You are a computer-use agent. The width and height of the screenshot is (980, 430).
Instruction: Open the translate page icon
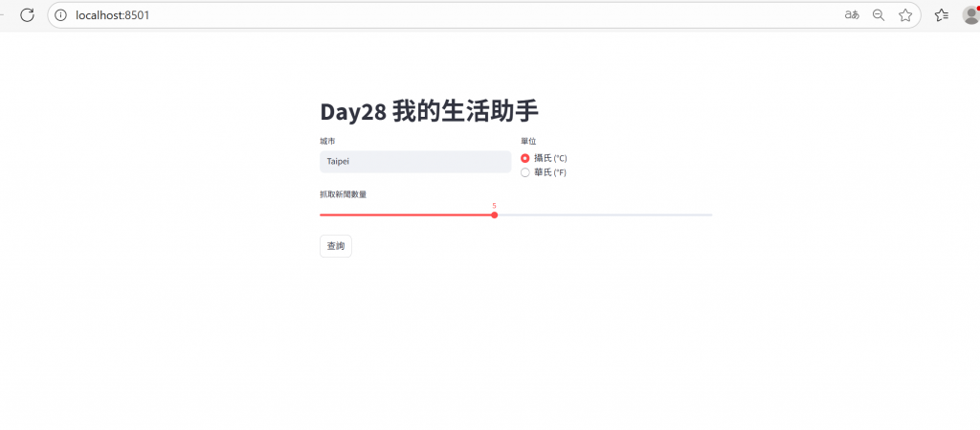point(851,15)
